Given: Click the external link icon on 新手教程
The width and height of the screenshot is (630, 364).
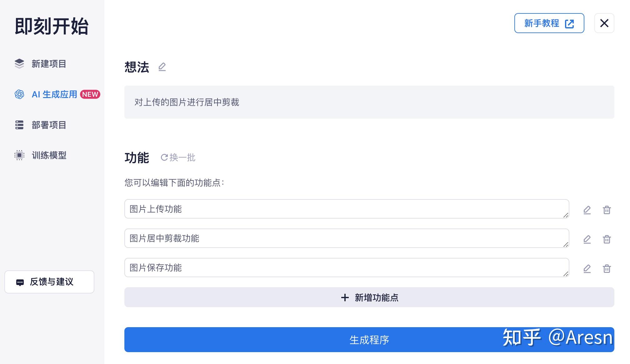Looking at the screenshot, I should coord(570,23).
